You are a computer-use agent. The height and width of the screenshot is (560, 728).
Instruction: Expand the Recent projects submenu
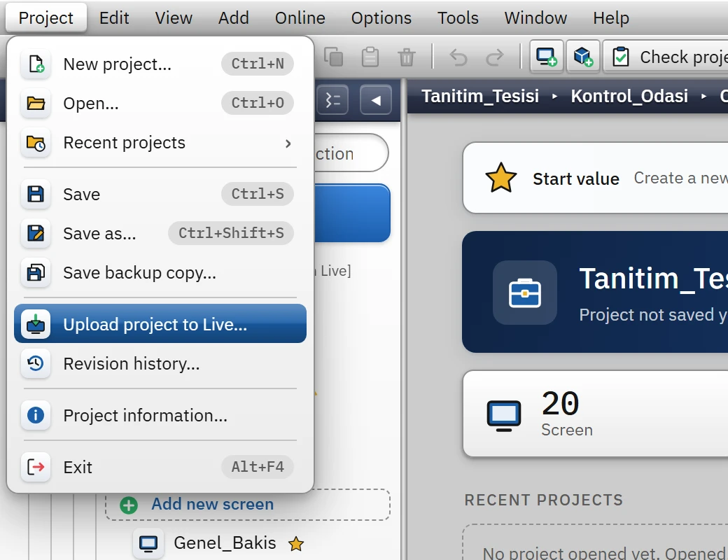click(160, 143)
